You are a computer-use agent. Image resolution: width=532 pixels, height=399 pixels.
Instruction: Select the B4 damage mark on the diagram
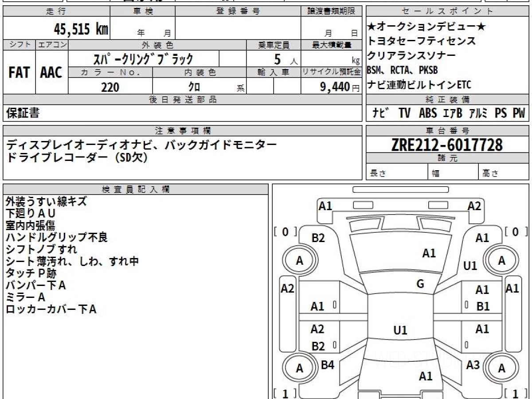(x=327, y=365)
